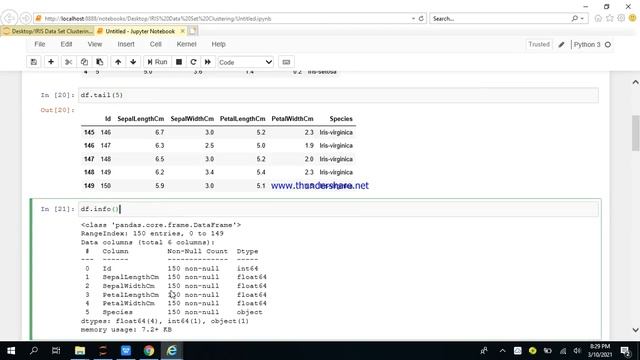Save the notebook with the floppy icon
Viewport: 640px width, 360px height.
[x=34, y=62]
